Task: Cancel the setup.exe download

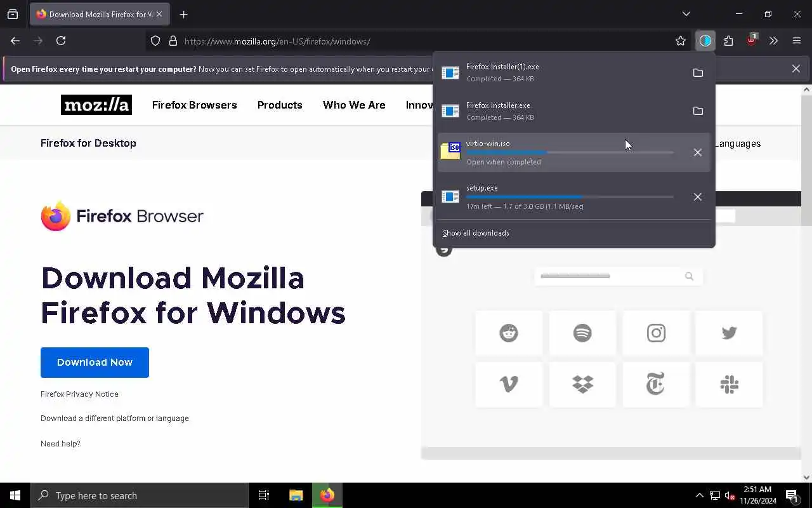Action: (x=698, y=197)
